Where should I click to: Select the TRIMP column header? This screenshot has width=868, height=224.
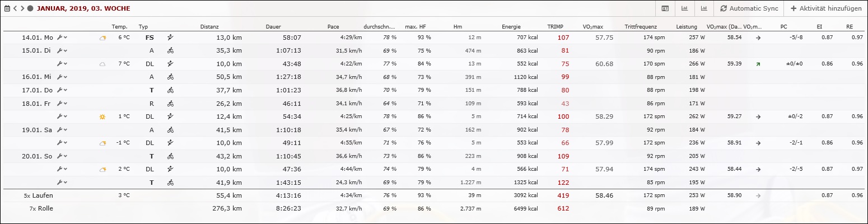(x=555, y=27)
